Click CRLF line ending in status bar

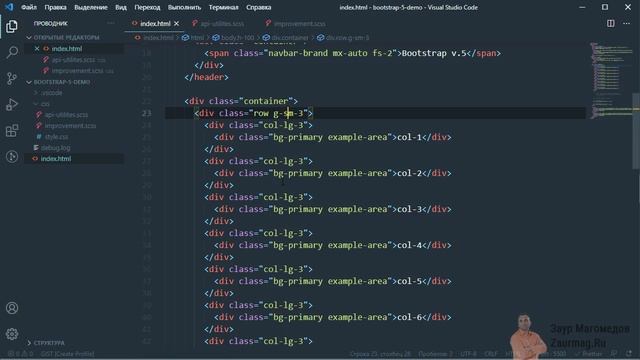tap(491, 354)
